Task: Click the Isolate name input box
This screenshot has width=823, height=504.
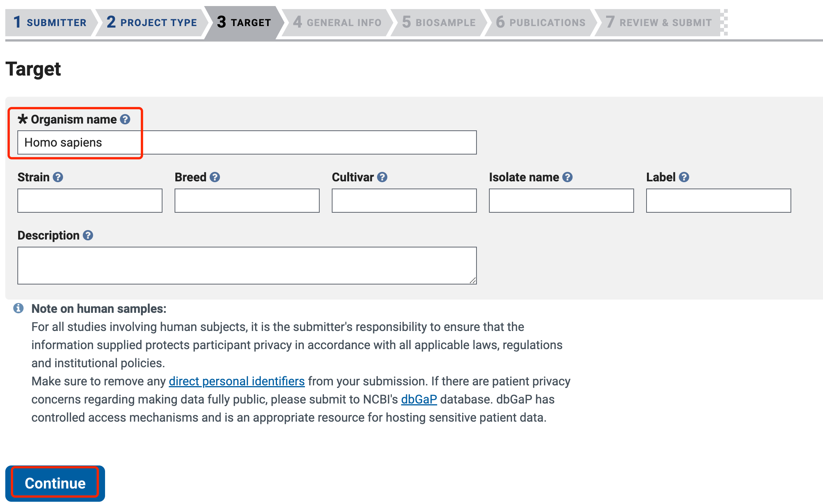Action: (561, 201)
